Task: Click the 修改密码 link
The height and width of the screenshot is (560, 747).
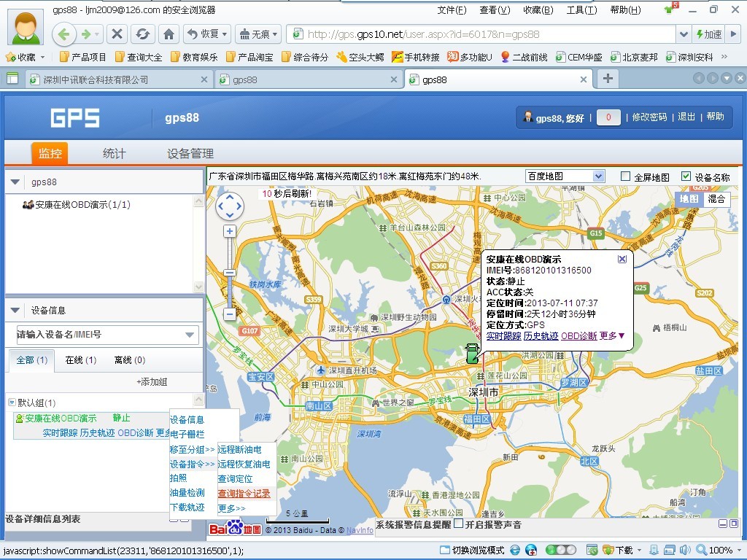Action: point(649,117)
